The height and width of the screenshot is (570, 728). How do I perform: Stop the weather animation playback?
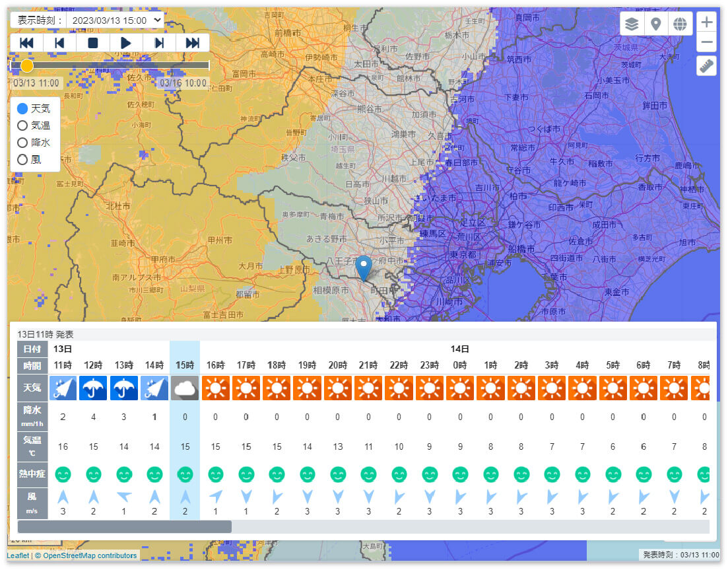[93, 43]
